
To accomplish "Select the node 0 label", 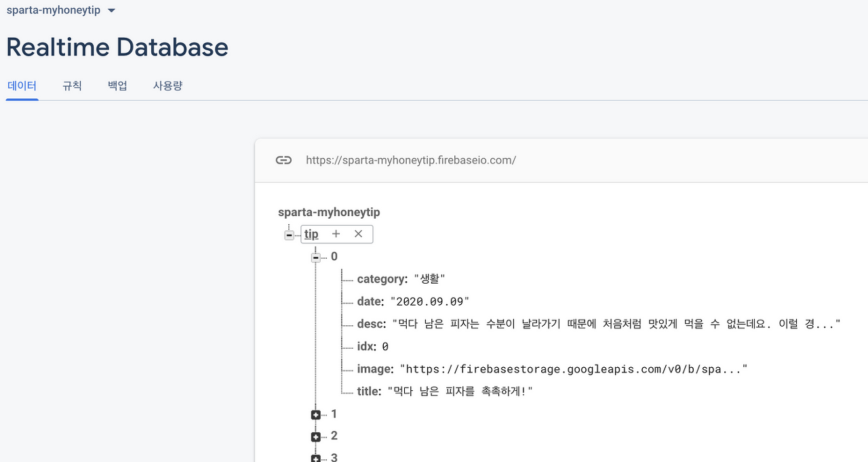I will [x=334, y=257].
